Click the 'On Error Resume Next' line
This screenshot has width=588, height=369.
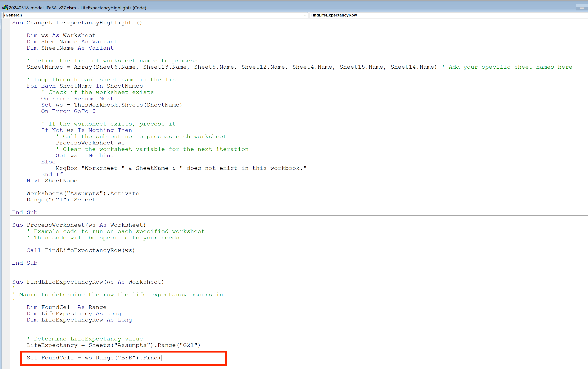(x=77, y=99)
